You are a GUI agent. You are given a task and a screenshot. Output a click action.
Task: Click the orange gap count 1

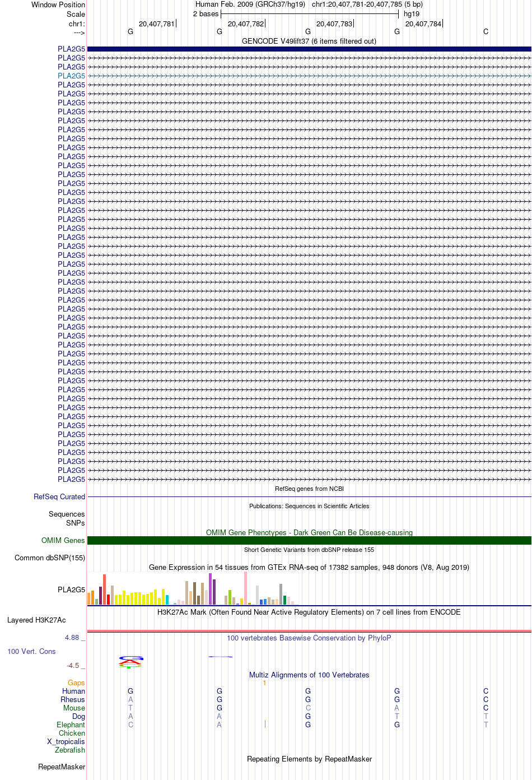pos(264,682)
